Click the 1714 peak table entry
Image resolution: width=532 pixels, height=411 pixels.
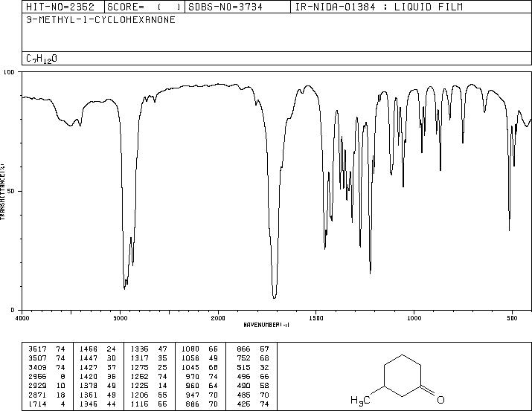coord(46,404)
